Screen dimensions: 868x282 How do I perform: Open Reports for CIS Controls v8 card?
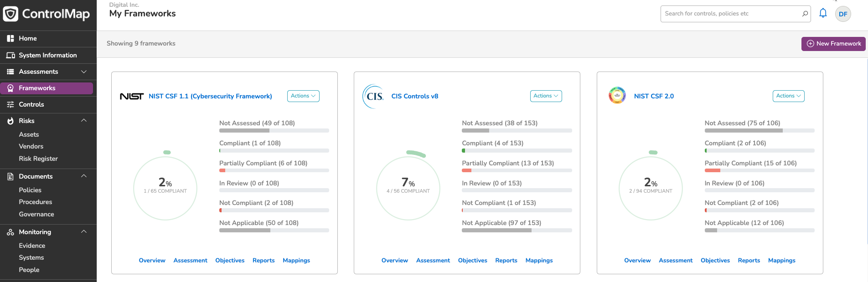coord(506,261)
